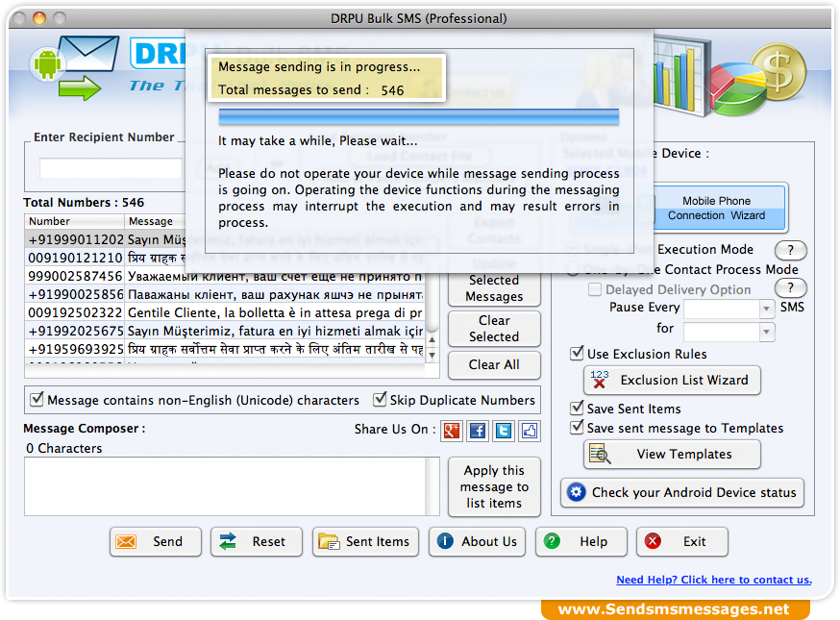Click the Google Plus share icon
The height and width of the screenshot is (620, 840).
(x=452, y=431)
